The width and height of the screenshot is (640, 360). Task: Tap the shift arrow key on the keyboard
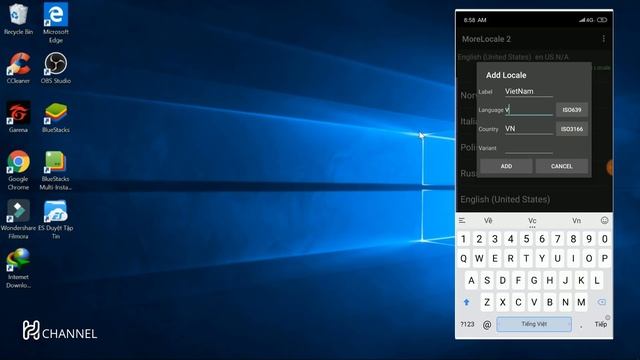point(467,302)
